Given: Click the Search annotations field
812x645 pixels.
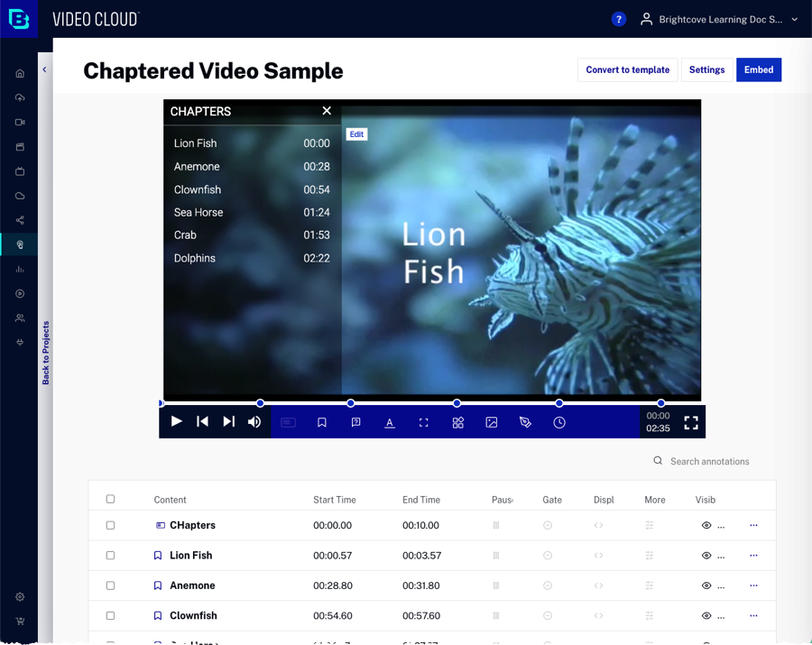Looking at the screenshot, I should tap(709, 461).
